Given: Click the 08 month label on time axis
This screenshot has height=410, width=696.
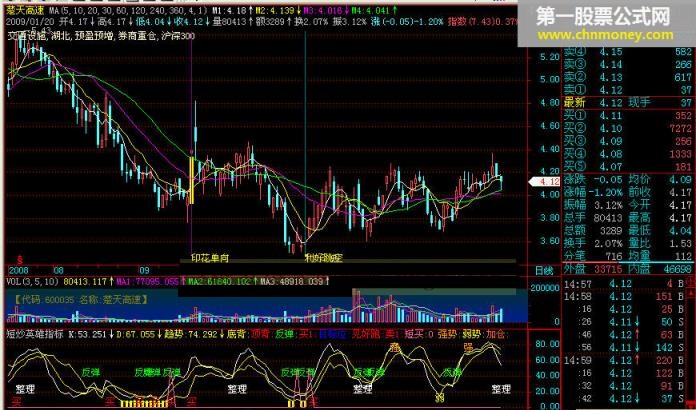Looking at the screenshot, I should click(x=58, y=269).
